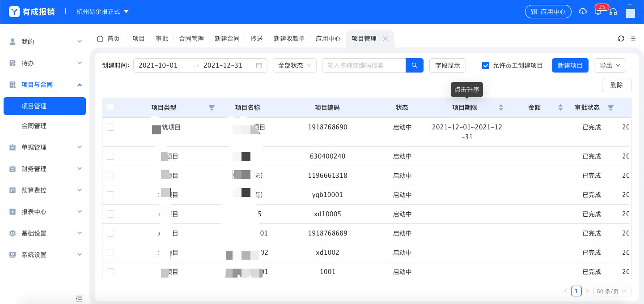
Task: Collapse 项目与合同 in sidebar
Action: pyautogui.click(x=45, y=85)
